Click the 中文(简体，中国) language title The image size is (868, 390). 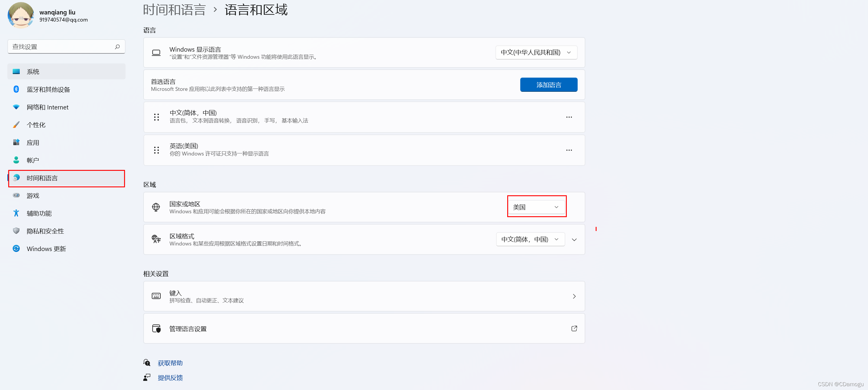point(193,113)
